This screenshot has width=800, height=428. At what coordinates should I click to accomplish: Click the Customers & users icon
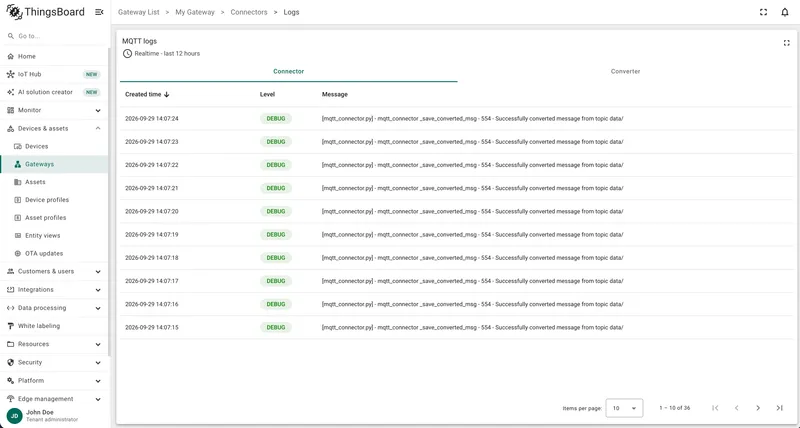(x=11, y=271)
